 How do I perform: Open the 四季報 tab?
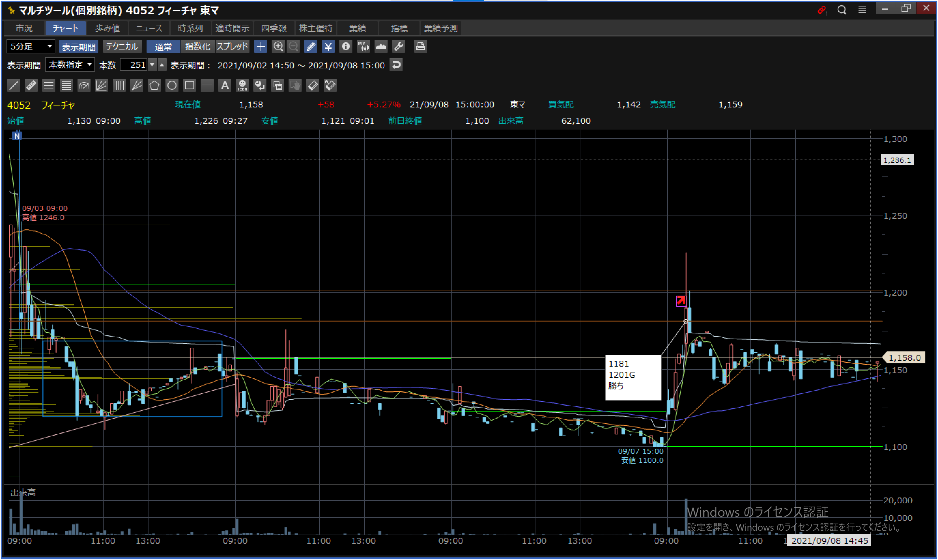tap(274, 28)
